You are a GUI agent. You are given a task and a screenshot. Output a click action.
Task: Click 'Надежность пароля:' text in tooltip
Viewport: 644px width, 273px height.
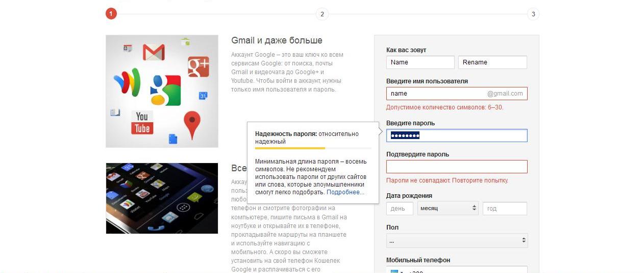286,134
